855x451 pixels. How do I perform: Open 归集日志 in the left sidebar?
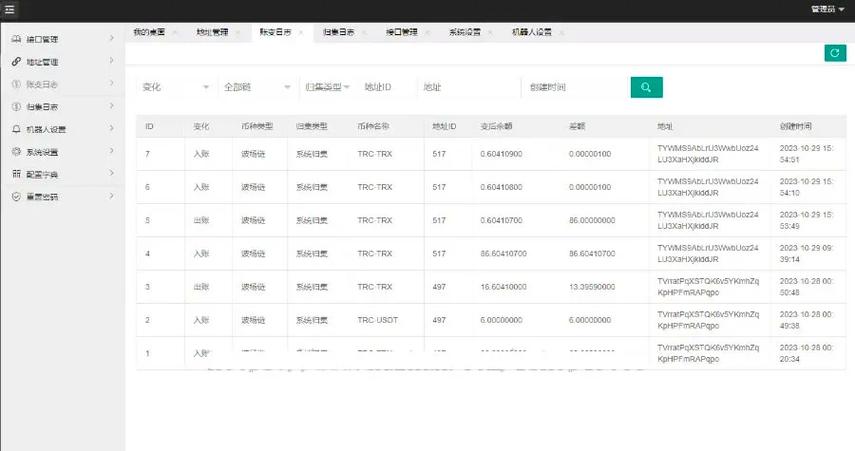tap(42, 107)
